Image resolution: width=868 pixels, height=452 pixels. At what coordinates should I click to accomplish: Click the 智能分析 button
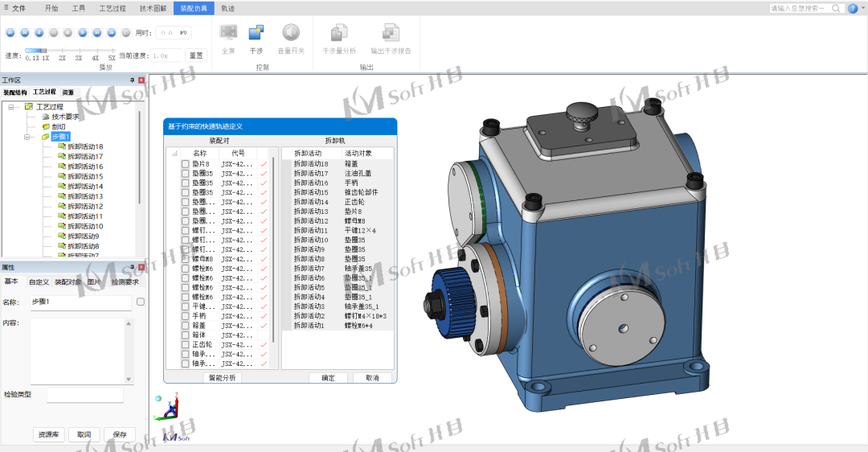[x=222, y=377]
